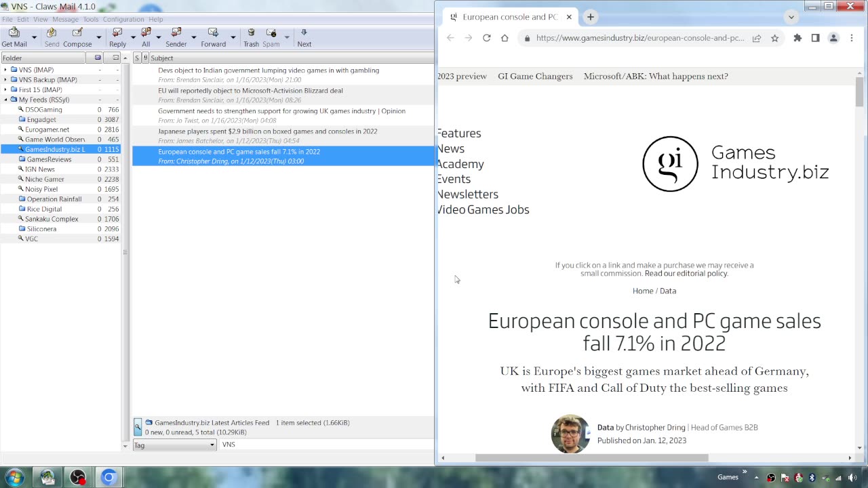Toggle the browser side panel
The height and width of the screenshot is (488, 868).
click(x=815, y=38)
